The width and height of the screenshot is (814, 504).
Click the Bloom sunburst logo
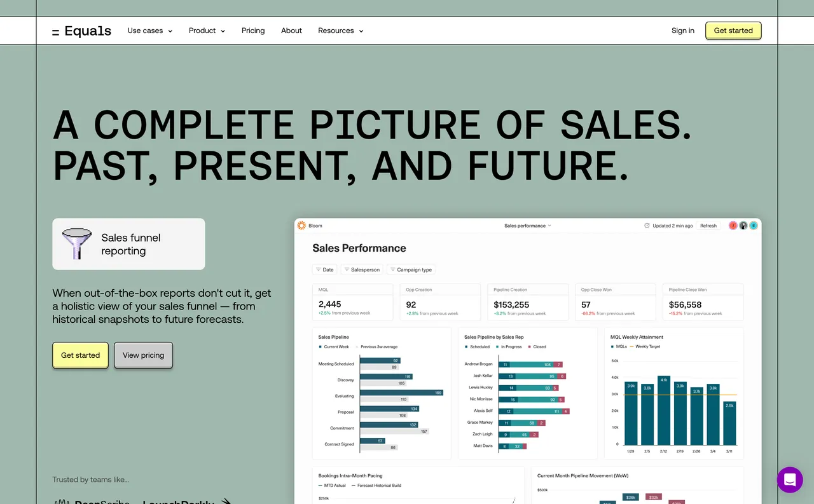(x=302, y=226)
